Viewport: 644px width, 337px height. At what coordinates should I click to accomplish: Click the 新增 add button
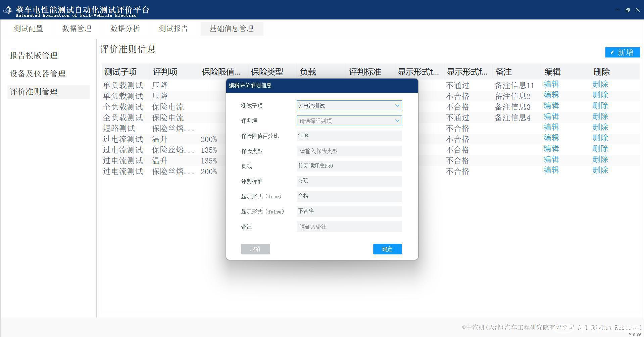click(622, 52)
